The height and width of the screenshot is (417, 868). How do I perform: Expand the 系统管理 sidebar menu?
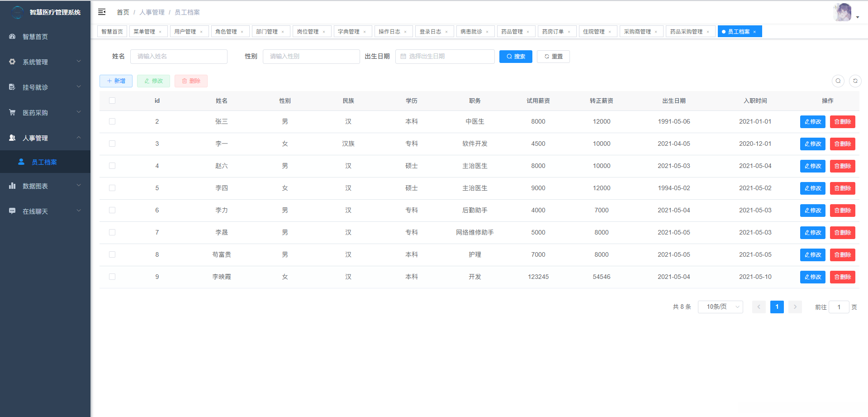click(45, 62)
